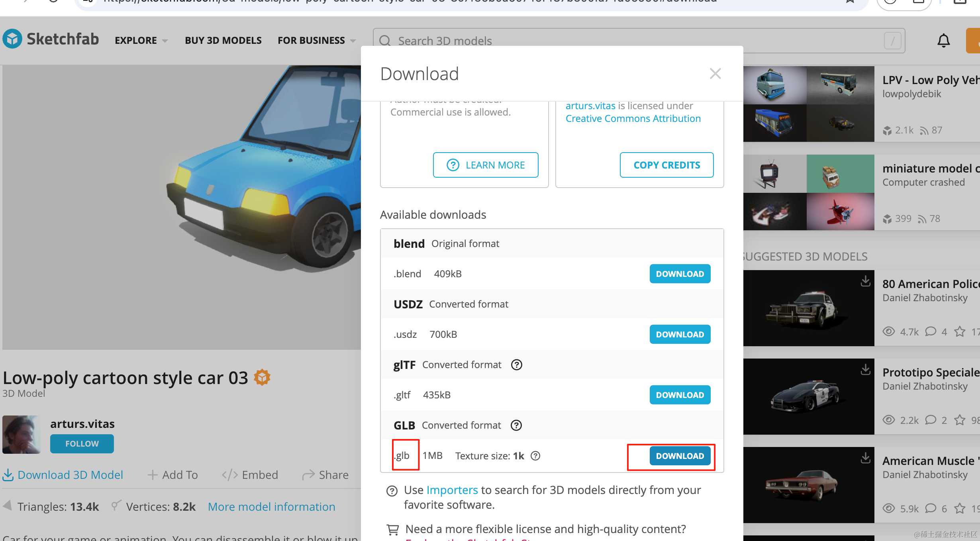The height and width of the screenshot is (541, 980).
Task: Open arturs.vitas author name under the model
Action: pos(82,423)
